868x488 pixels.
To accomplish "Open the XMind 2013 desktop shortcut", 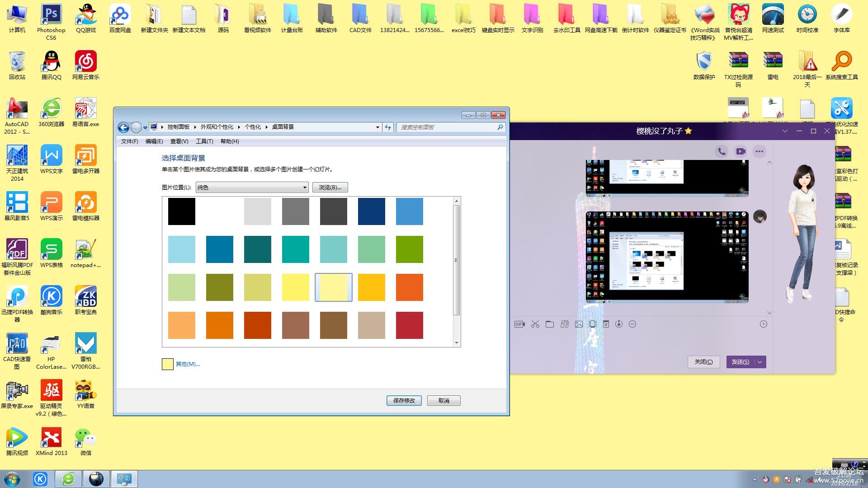I will (x=51, y=441).
